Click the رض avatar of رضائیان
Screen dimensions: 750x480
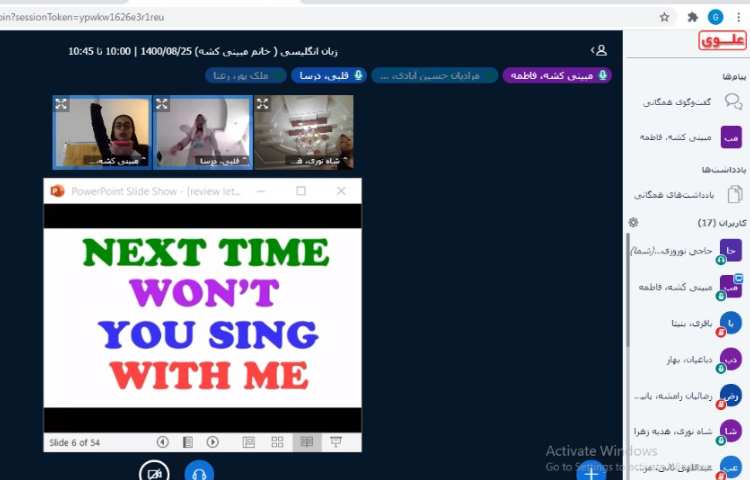731,396
